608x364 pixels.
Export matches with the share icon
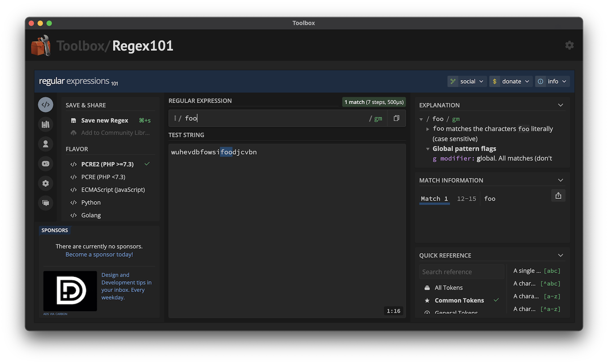point(558,195)
